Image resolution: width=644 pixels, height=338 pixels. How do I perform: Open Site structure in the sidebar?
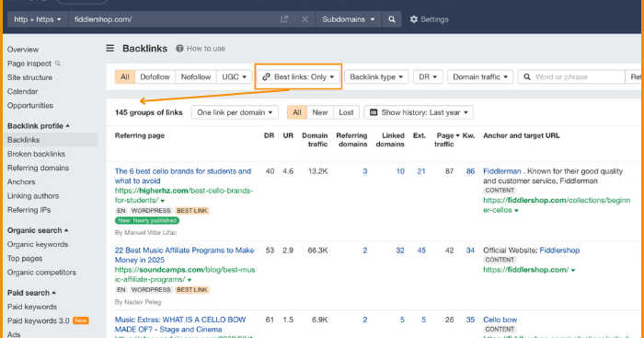(29, 77)
